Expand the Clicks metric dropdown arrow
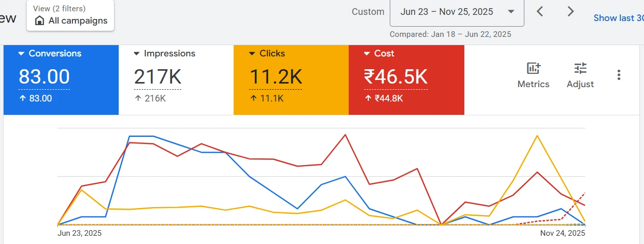Screen dimensions: 644x244 click(x=252, y=53)
